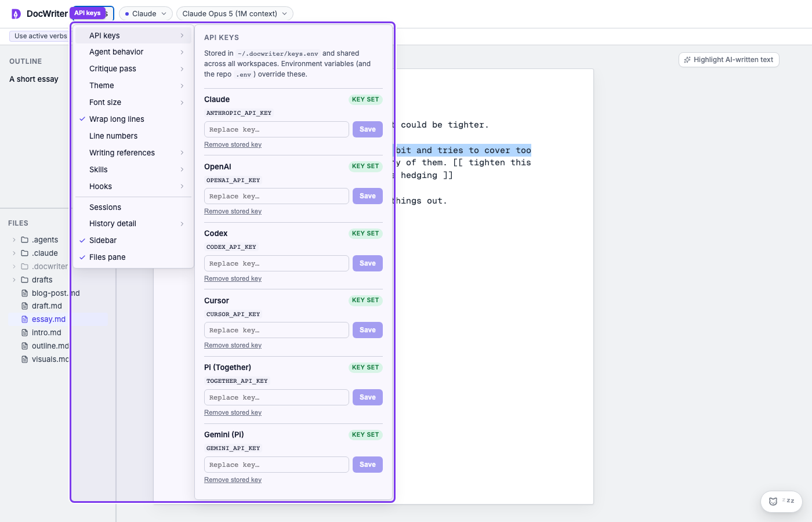
Task: Open the Critique pass submenu
Action: [x=133, y=68]
